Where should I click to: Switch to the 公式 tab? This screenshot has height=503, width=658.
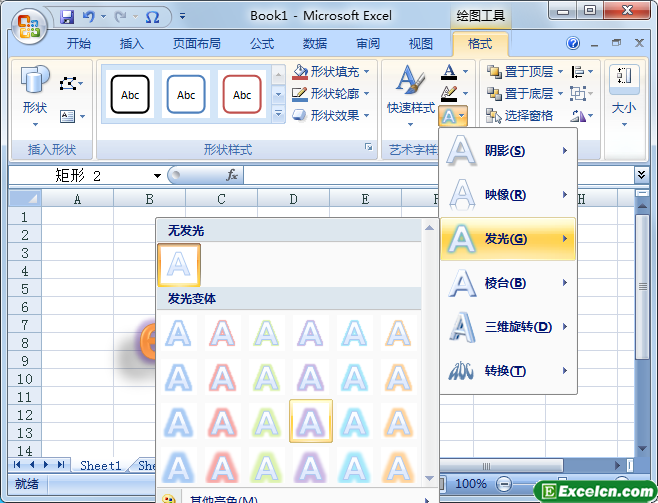262,43
